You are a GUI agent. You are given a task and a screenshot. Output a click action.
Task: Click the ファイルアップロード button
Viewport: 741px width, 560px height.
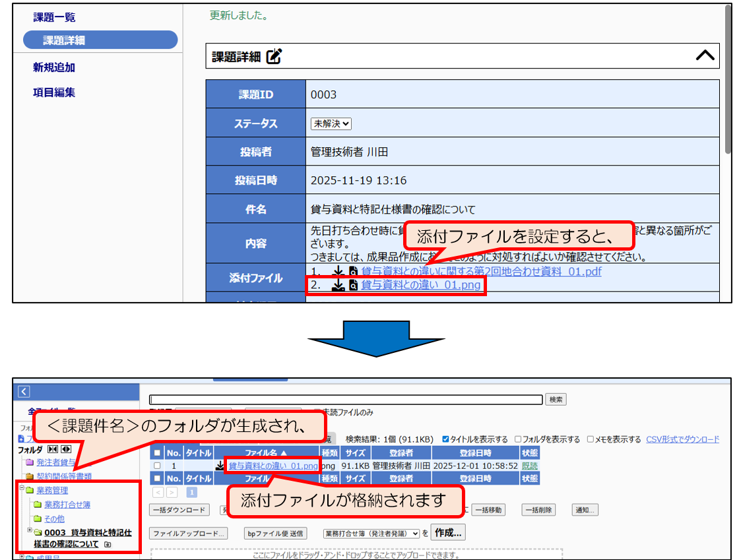tap(188, 533)
